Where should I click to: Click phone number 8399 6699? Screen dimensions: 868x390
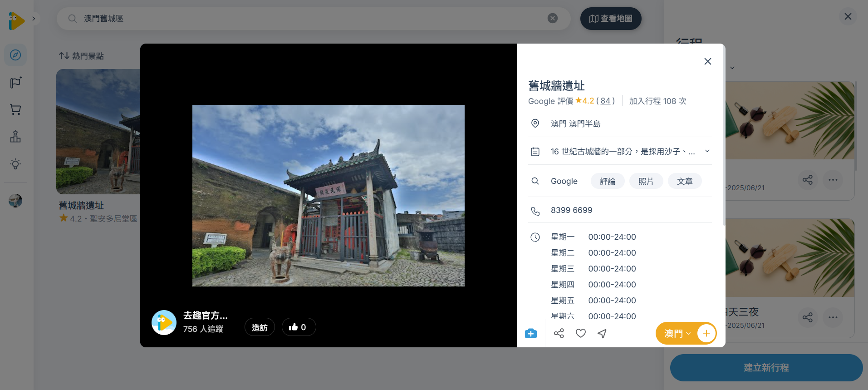point(572,210)
